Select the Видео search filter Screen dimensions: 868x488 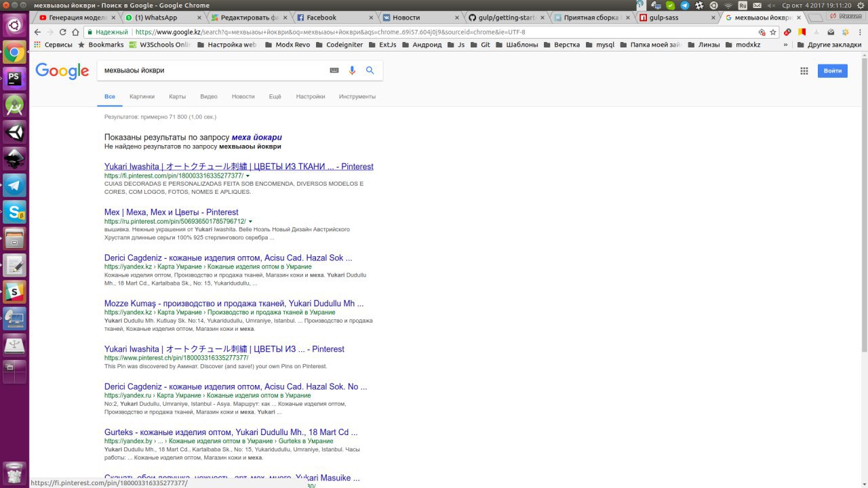pyautogui.click(x=209, y=96)
